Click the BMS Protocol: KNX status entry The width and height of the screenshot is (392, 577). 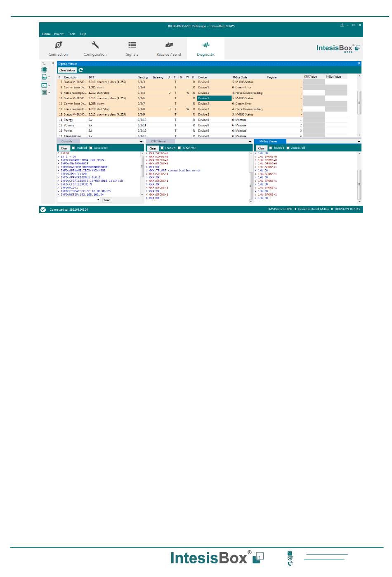[280, 209]
